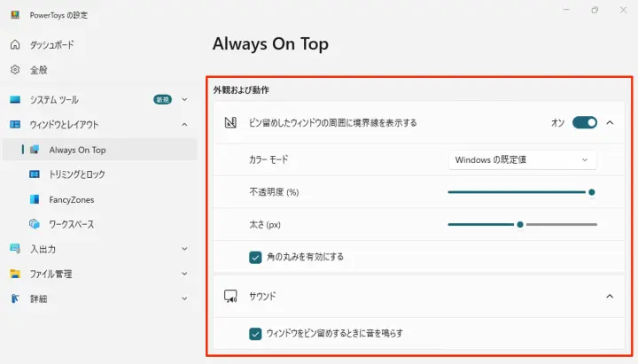This screenshot has width=638, height=364.
Task: Click the オン label next to toggle
Action: tap(557, 122)
